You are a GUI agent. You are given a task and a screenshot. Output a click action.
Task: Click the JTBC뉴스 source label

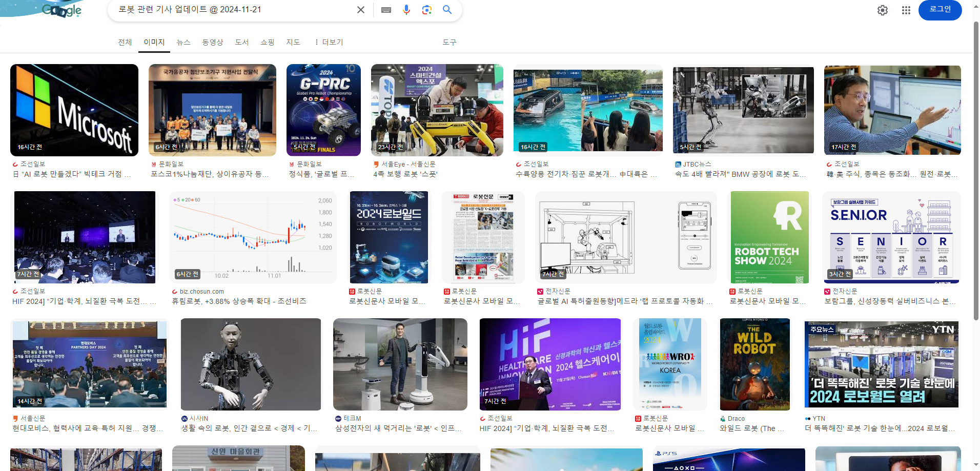pos(697,164)
